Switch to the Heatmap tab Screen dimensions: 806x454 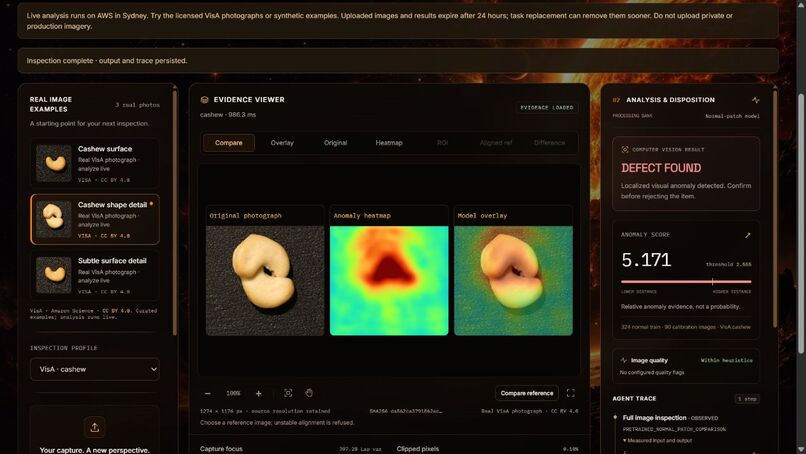click(389, 143)
